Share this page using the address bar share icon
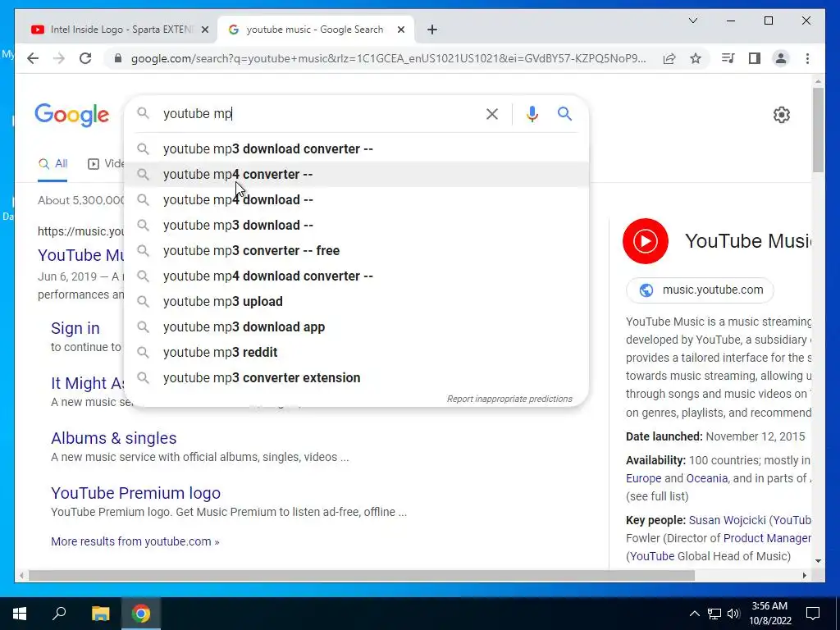Image resolution: width=840 pixels, height=630 pixels. pyautogui.click(x=669, y=58)
